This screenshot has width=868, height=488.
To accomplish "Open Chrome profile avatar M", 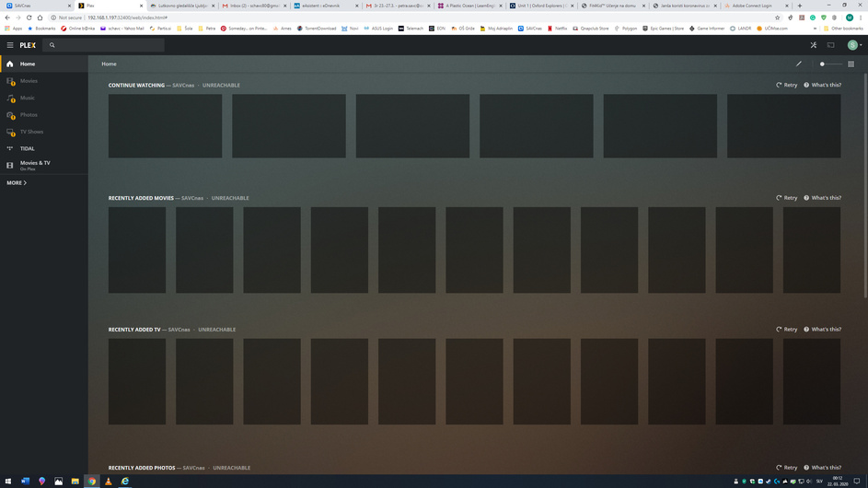I will (x=850, y=17).
